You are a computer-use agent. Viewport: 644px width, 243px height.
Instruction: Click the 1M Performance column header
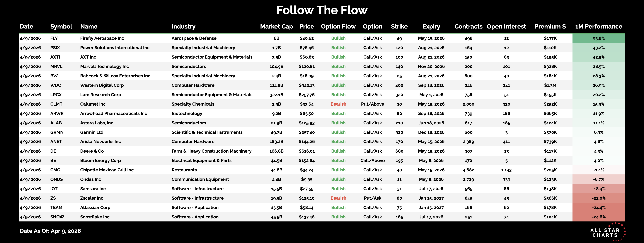(598, 27)
